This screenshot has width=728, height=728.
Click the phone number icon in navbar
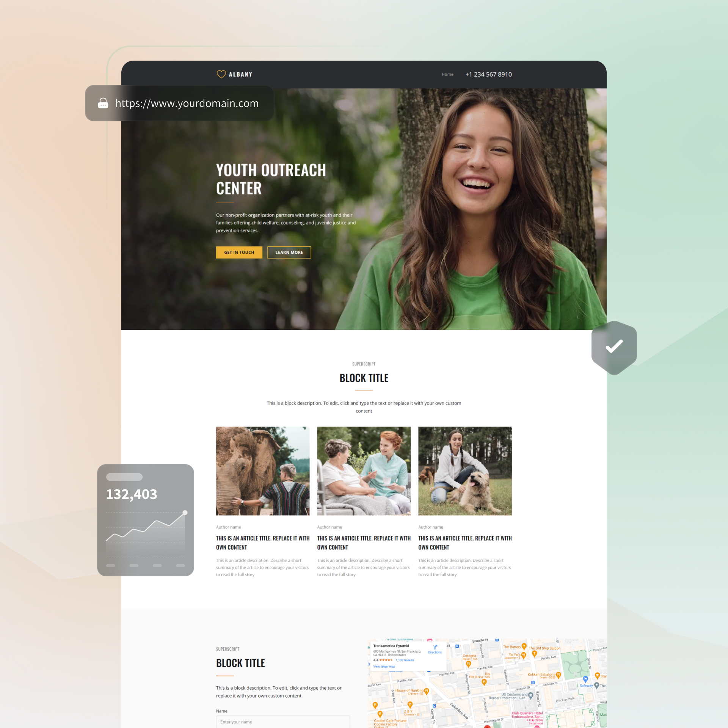pos(489,74)
